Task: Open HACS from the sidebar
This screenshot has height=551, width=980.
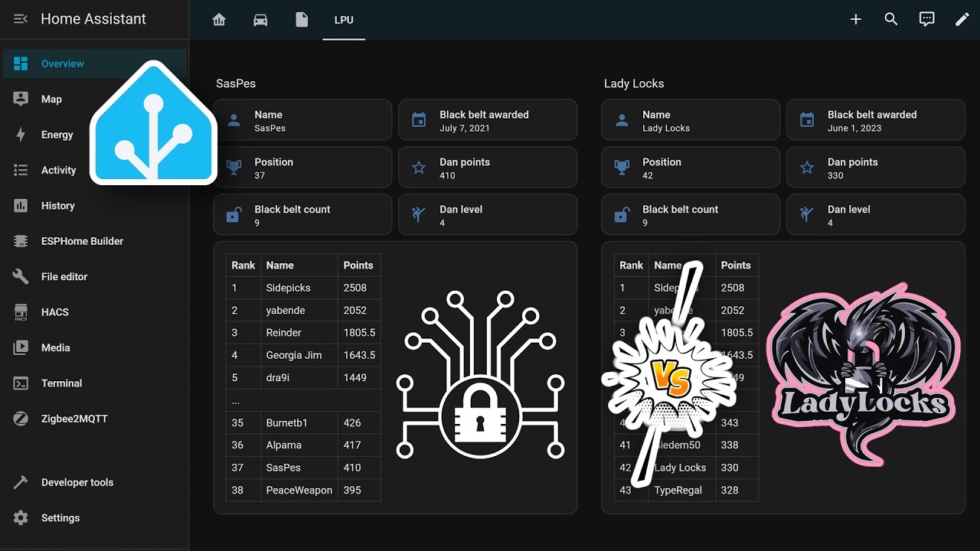Action: pyautogui.click(x=94, y=312)
